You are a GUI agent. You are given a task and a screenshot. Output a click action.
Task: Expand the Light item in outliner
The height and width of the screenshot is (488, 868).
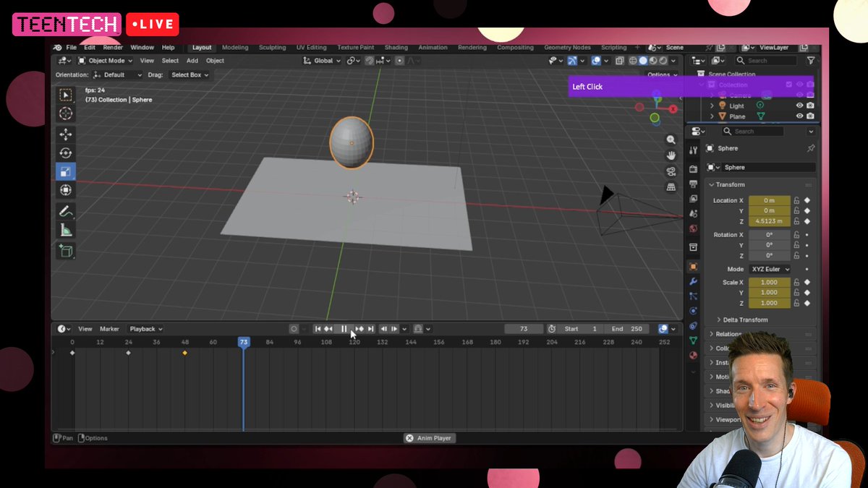[x=712, y=106]
